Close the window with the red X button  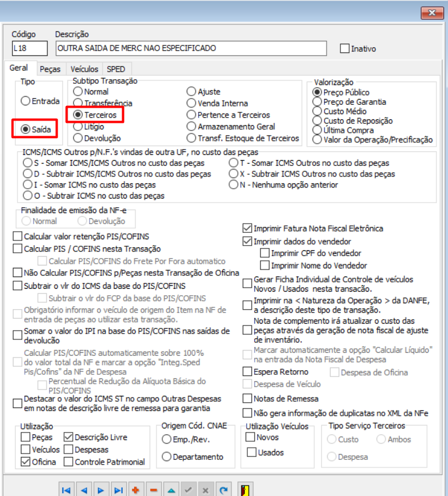pyautogui.click(x=432, y=13)
